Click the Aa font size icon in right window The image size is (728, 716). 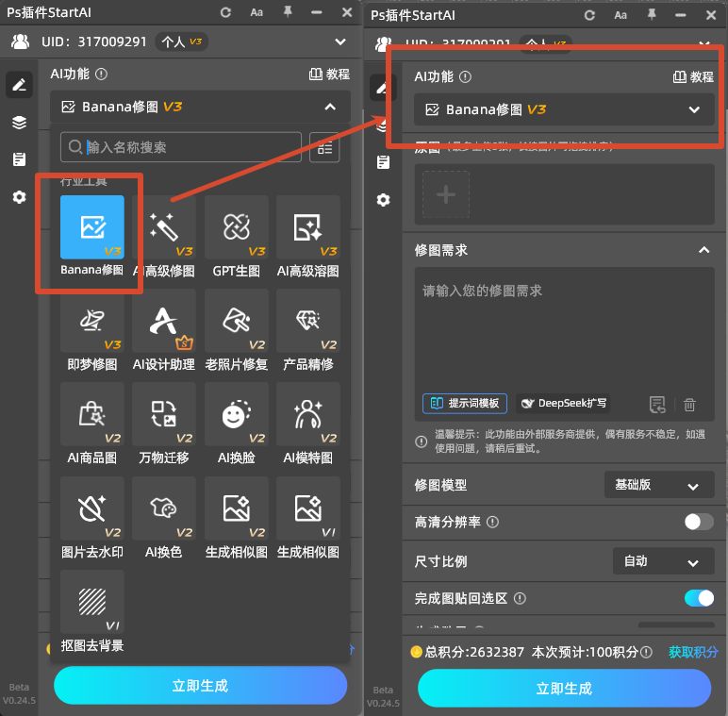pyautogui.click(x=620, y=15)
